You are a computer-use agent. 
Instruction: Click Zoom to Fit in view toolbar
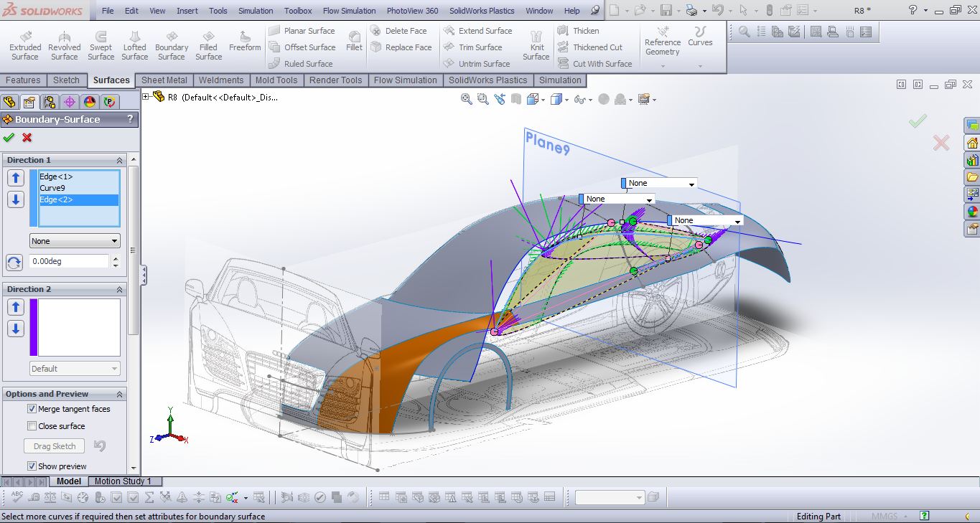click(x=467, y=99)
